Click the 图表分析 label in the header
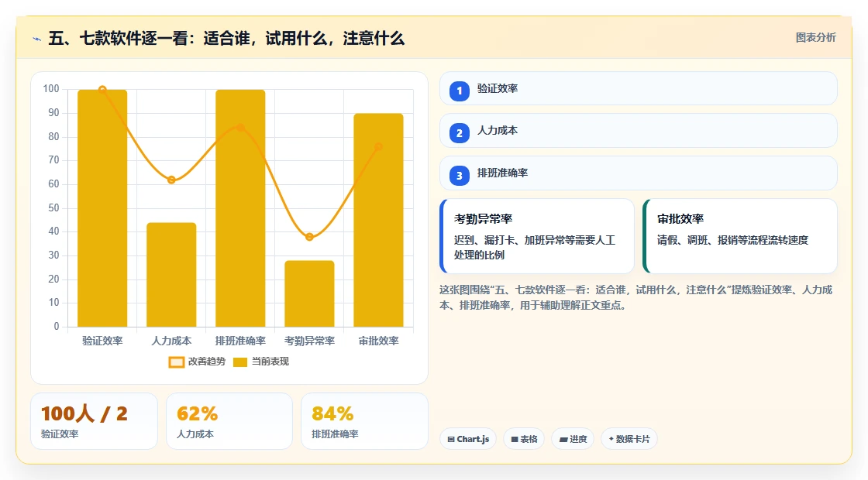Image resolution: width=868 pixels, height=480 pixels. tap(815, 38)
